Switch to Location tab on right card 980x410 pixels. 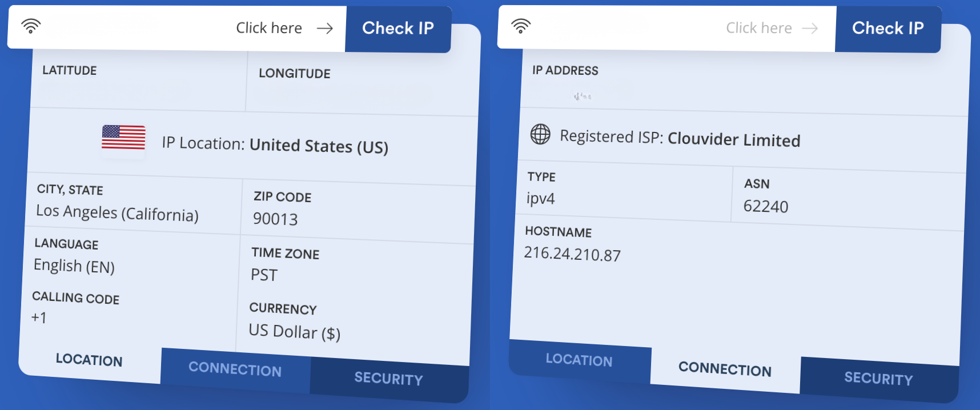point(579,360)
